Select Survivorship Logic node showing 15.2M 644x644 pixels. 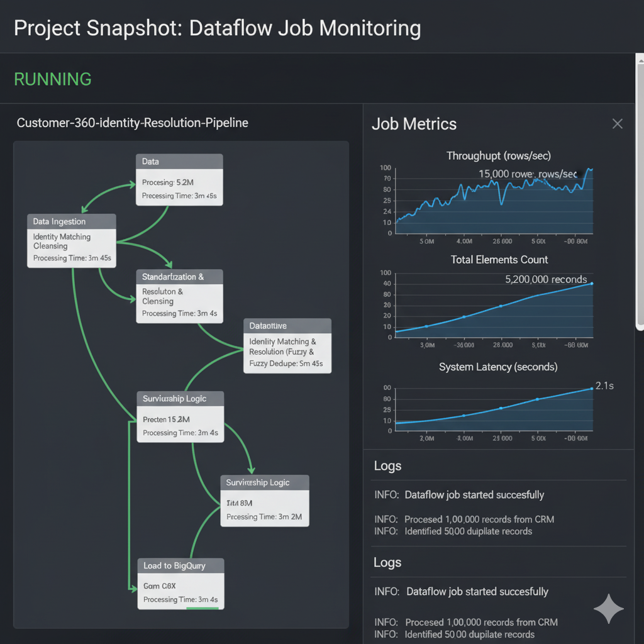tap(180, 416)
